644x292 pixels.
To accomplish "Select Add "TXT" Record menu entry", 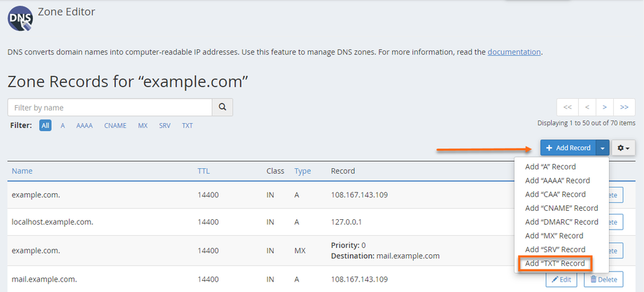I will click(554, 263).
